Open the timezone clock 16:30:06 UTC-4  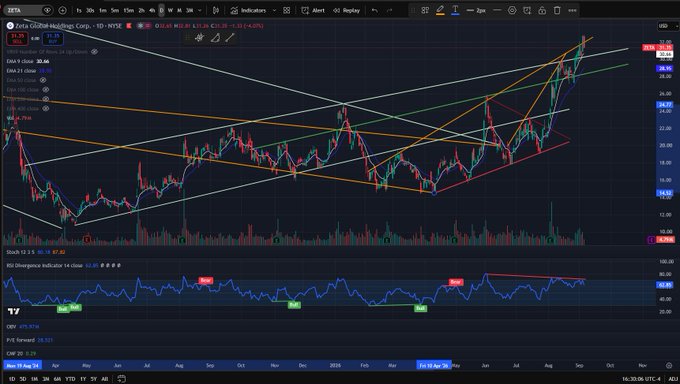pyautogui.click(x=641, y=379)
